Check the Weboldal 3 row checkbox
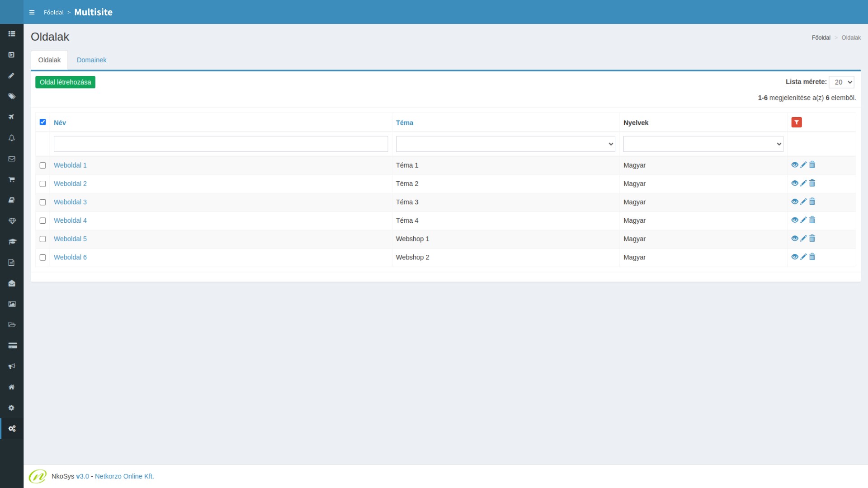The height and width of the screenshot is (488, 868). click(x=42, y=202)
